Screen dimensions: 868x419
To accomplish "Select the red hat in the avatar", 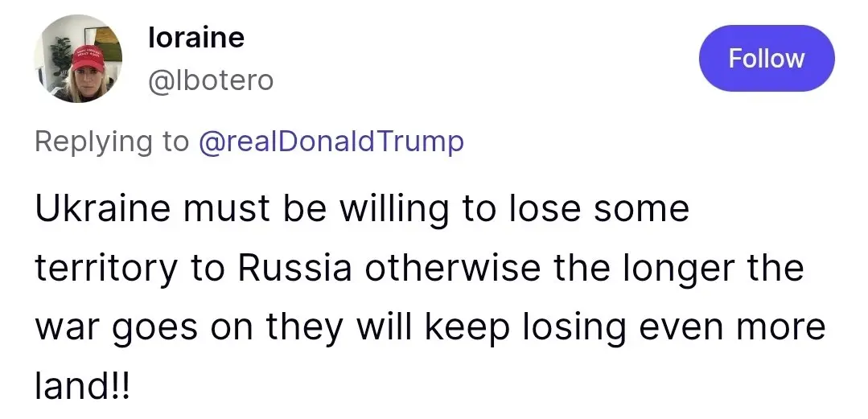I will click(88, 58).
